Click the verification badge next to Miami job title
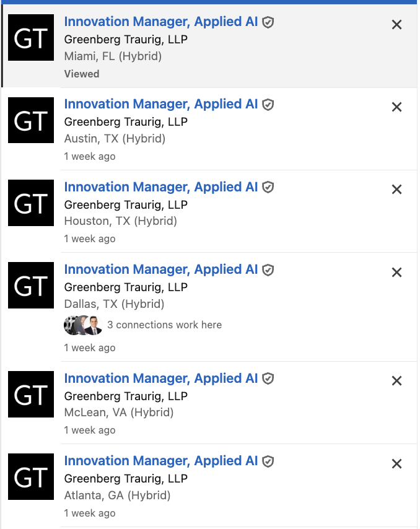This screenshot has height=529, width=420. tap(267, 22)
